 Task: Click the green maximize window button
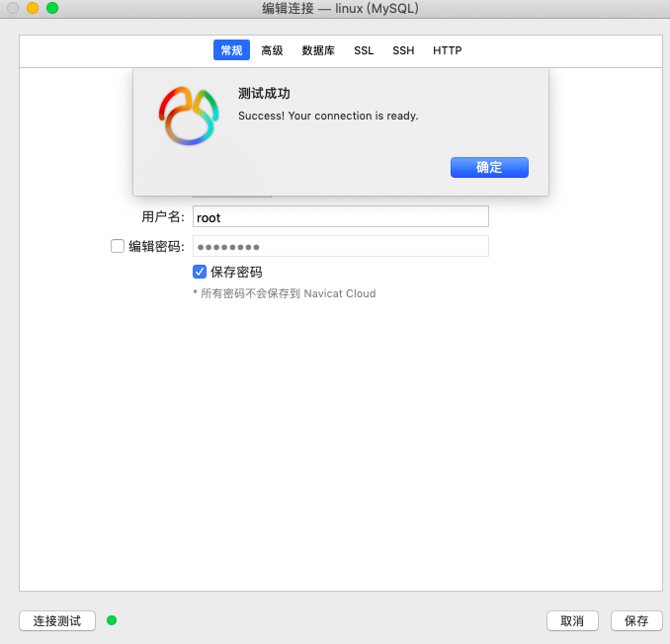coord(52,8)
